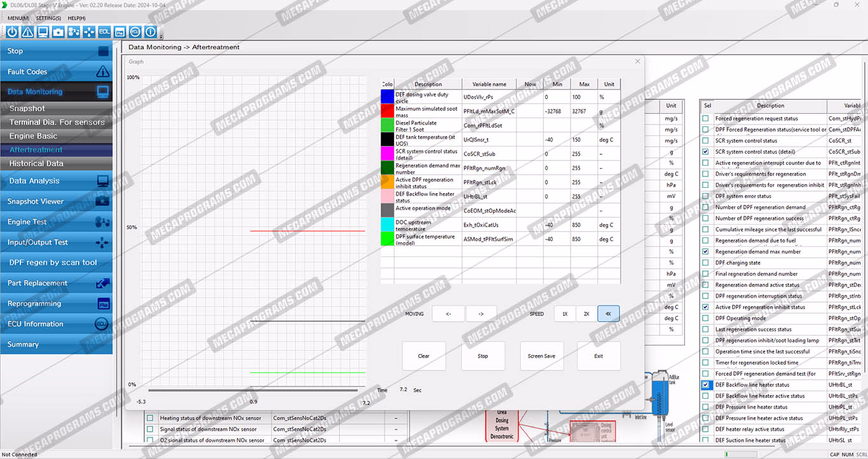The height and width of the screenshot is (459, 868).
Task: Open the SETTING(S) menu
Action: 48,18
